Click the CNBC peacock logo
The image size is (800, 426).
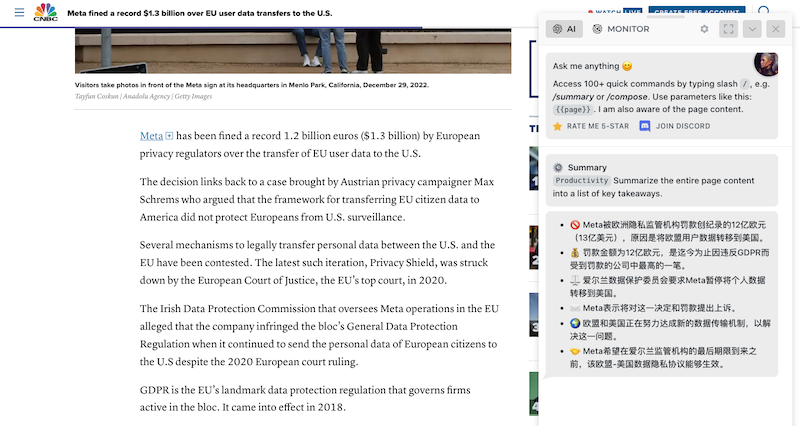point(45,12)
